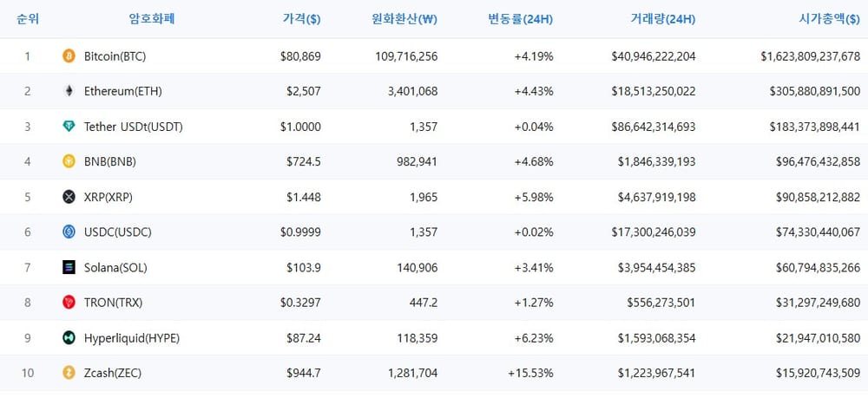Screen dimensions: 868x398
Task: Click the Tether USDt icon
Action: [69, 127]
